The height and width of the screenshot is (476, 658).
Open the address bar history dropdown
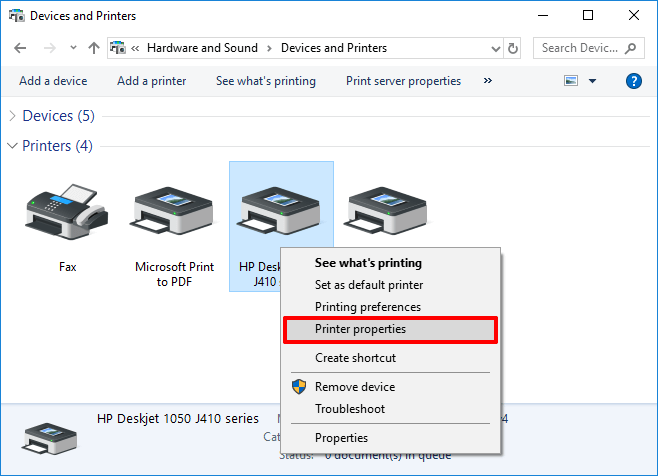click(496, 49)
